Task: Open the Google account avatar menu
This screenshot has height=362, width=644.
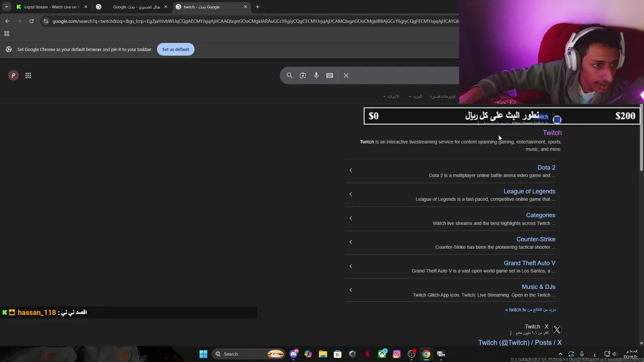Action: (x=13, y=75)
